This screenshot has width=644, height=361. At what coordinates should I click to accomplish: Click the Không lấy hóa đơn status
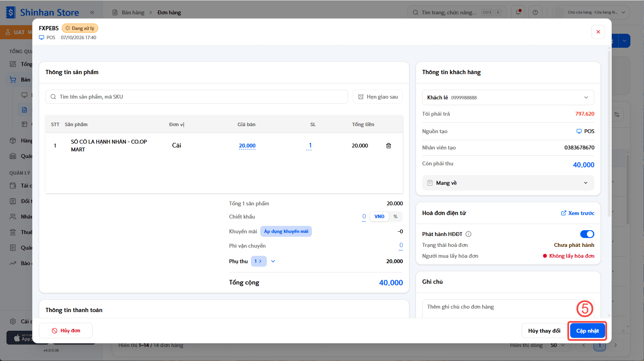(x=569, y=256)
